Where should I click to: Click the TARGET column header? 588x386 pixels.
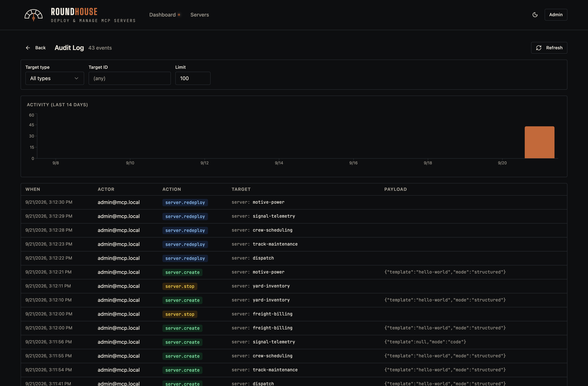pyautogui.click(x=241, y=189)
